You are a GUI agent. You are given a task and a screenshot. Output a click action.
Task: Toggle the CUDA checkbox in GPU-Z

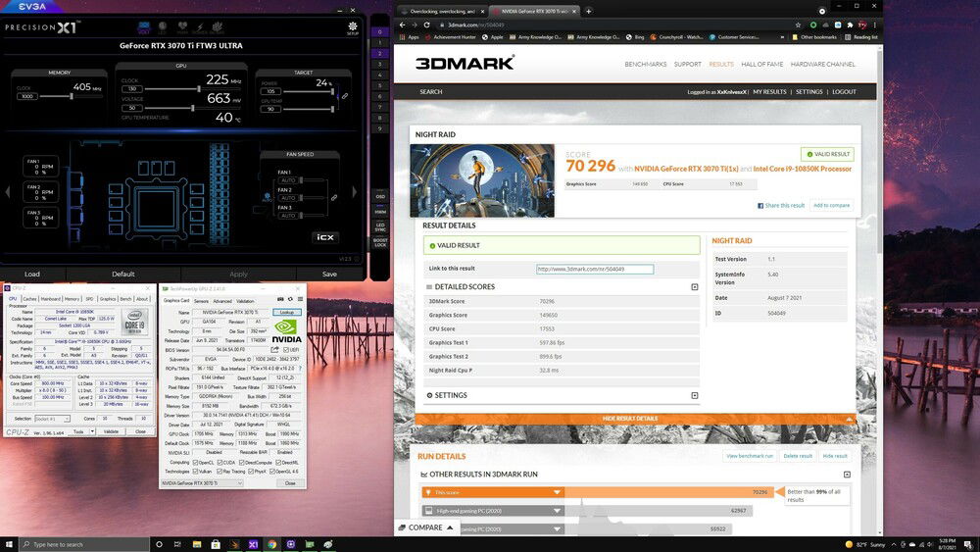(219, 462)
